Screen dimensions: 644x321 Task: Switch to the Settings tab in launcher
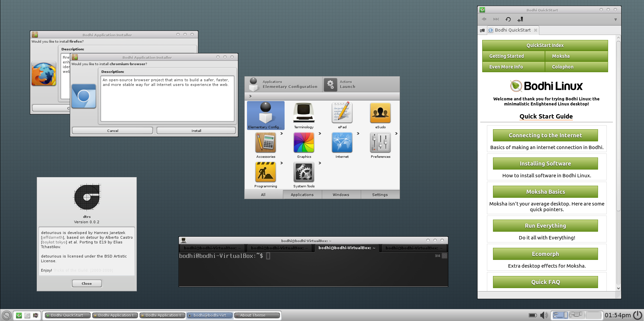coord(380,195)
